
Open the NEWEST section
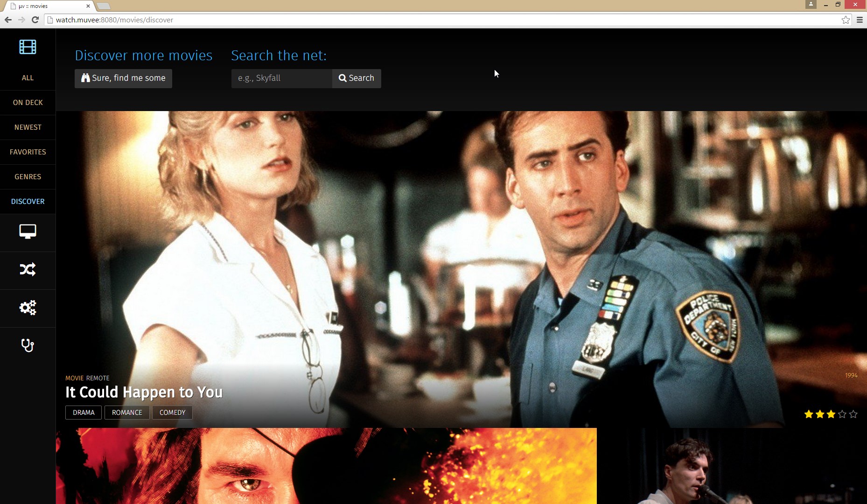point(28,127)
